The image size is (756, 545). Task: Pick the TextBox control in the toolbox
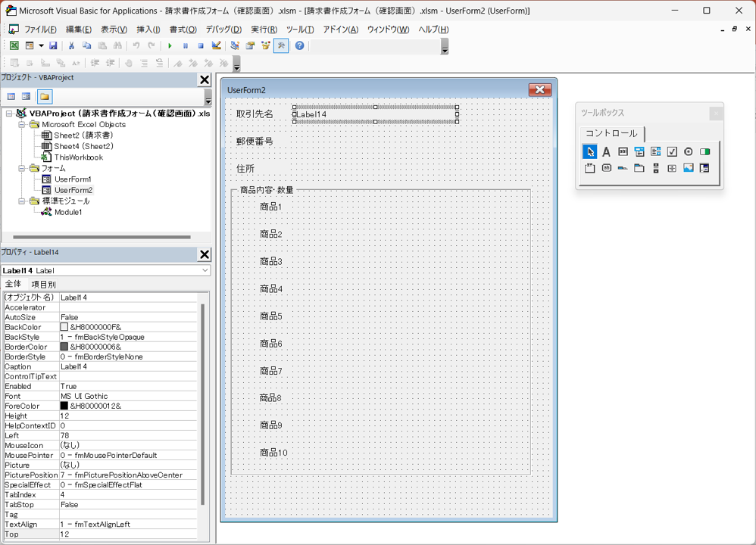(623, 152)
